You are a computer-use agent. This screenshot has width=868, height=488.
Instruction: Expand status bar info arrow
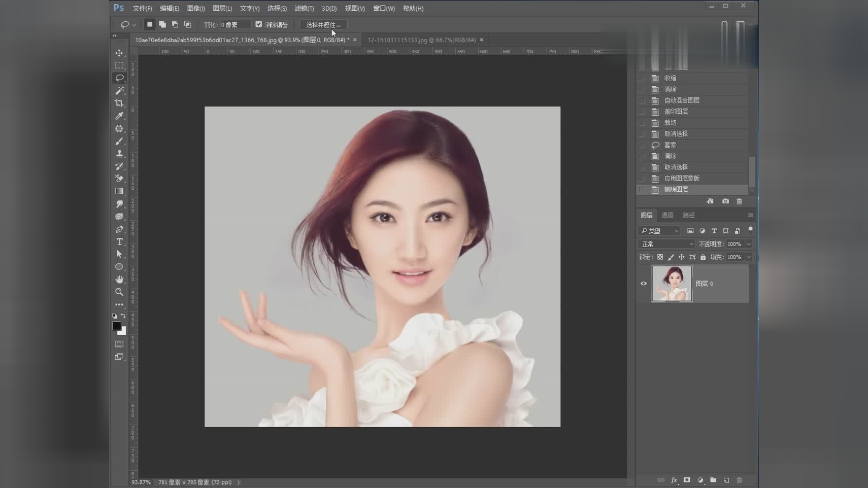[x=239, y=482]
